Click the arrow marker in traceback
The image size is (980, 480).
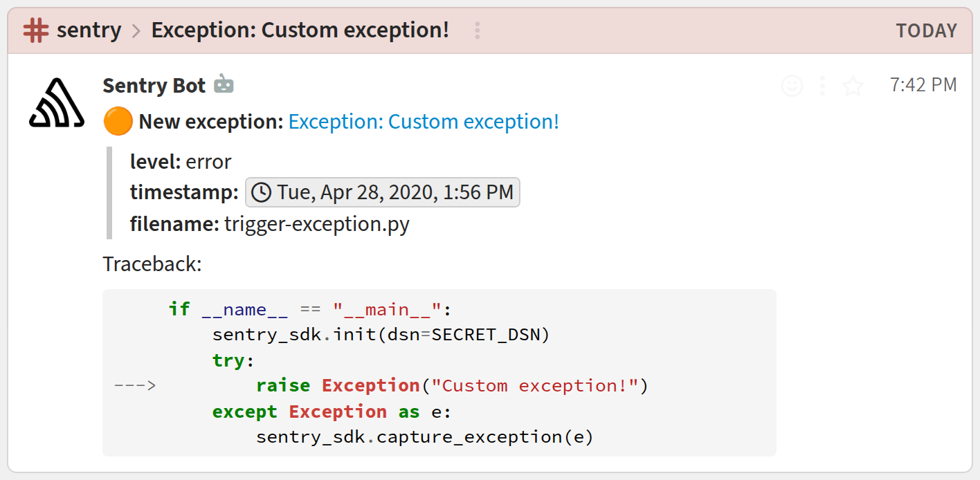click(x=135, y=385)
